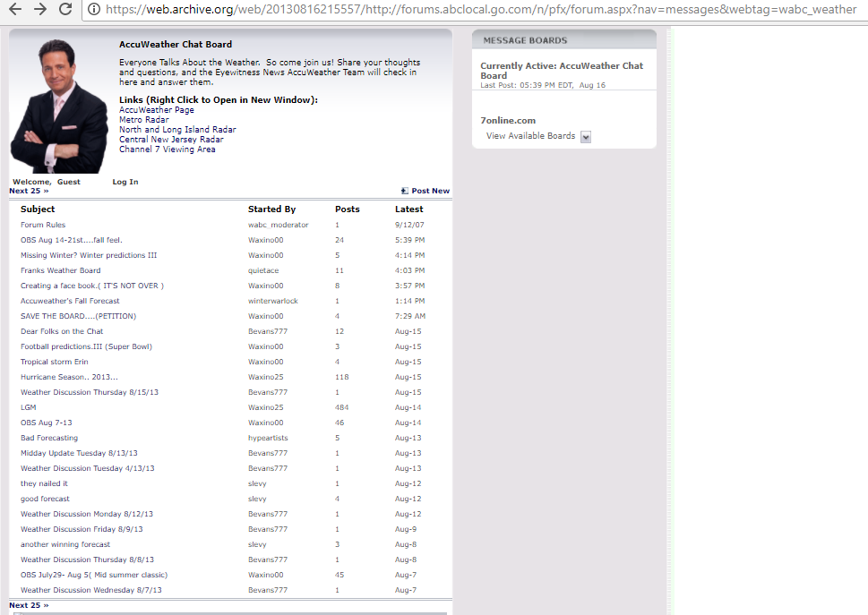Open Bad Forecasting thread
This screenshot has height=615, width=868.
[x=49, y=438]
